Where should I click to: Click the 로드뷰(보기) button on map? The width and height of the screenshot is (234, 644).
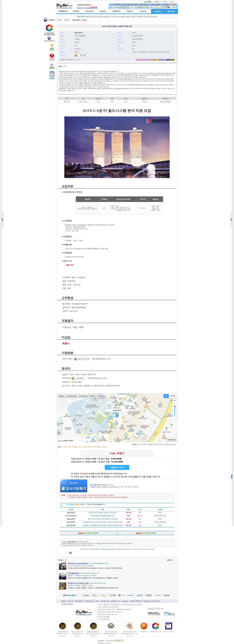point(172,440)
